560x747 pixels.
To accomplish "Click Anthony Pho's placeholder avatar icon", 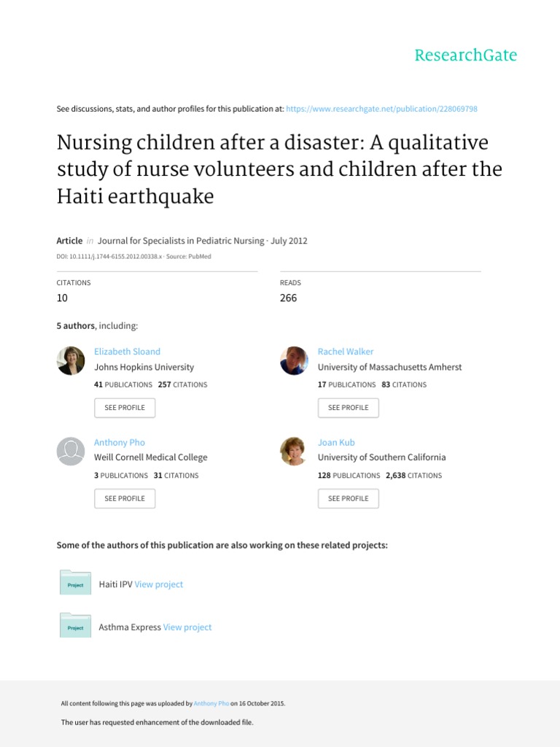I will (71, 452).
